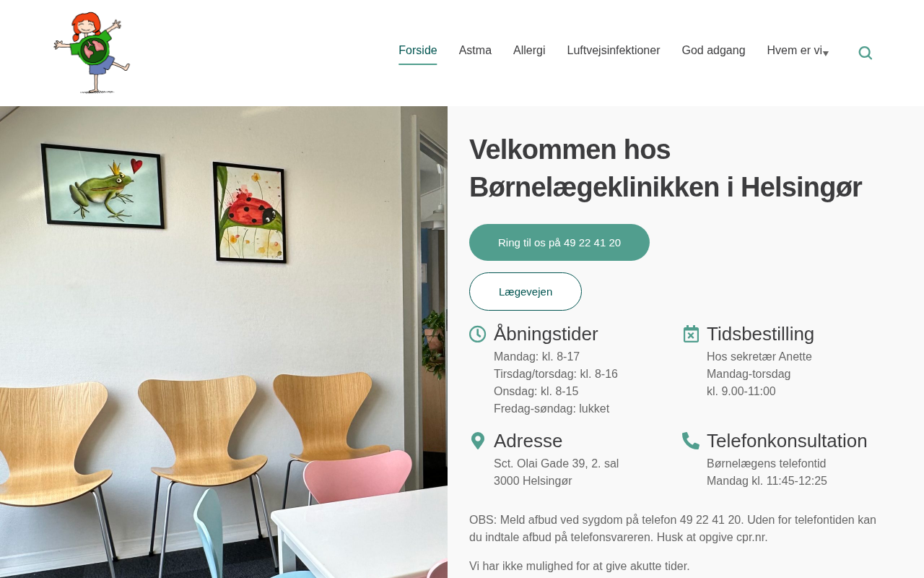Screen dimensions: 924x578
Task: Click the phone icon beside Telefonkonsultation
Action: 691,441
